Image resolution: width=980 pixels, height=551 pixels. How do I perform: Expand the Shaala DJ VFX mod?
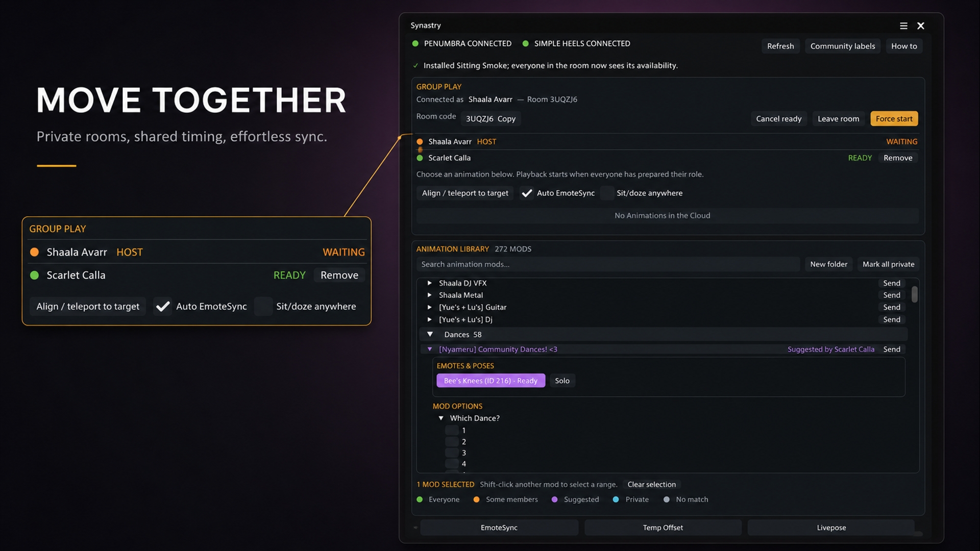pyautogui.click(x=430, y=283)
